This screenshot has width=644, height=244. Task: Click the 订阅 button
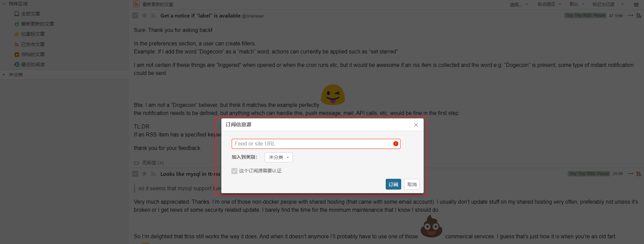pos(393,185)
